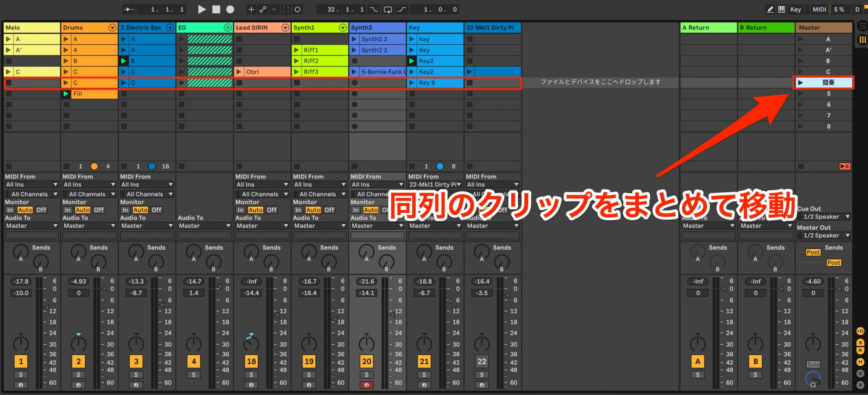This screenshot has height=395, width=868.
Task: Toggle second Post button in Master sends
Action: (x=833, y=263)
